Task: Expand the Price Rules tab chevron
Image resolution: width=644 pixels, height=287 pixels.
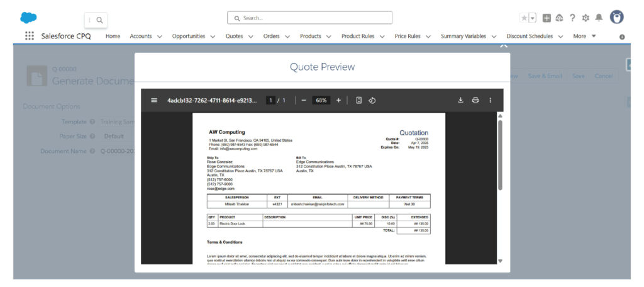Action: [x=428, y=37]
